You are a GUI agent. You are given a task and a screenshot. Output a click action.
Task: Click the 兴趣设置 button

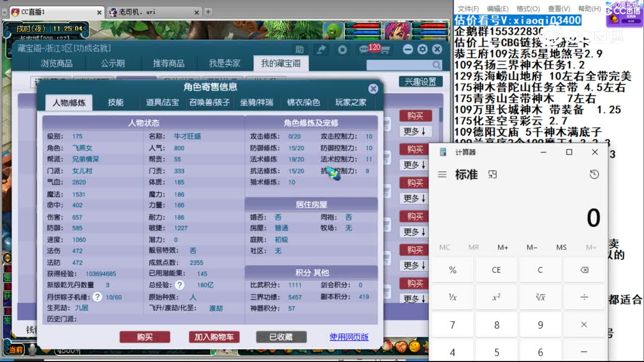tap(421, 81)
